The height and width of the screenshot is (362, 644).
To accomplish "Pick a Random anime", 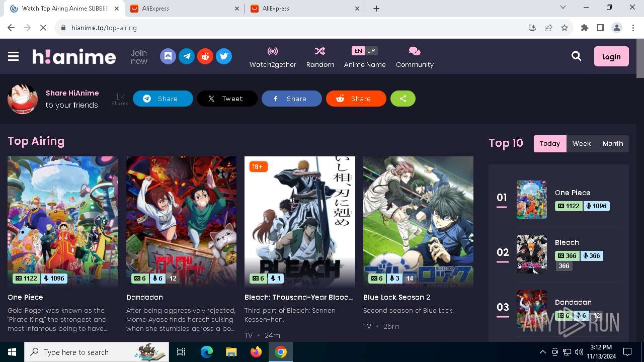I will pyautogui.click(x=320, y=57).
